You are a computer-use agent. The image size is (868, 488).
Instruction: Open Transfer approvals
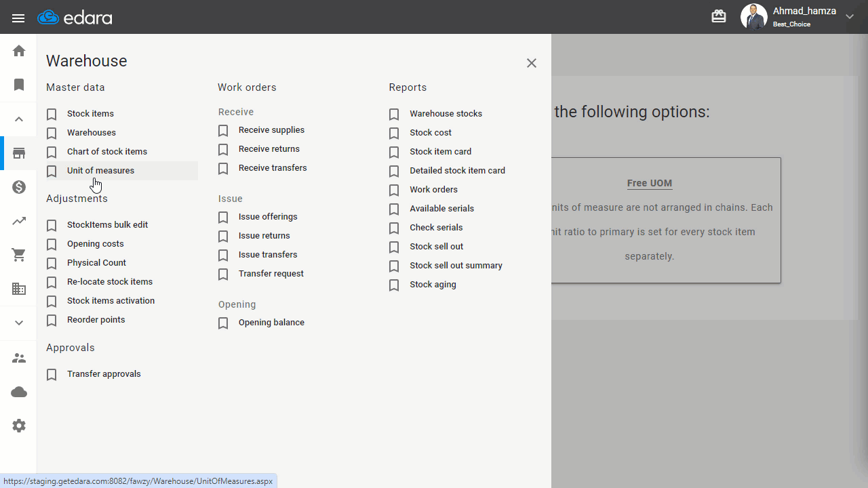tap(104, 374)
